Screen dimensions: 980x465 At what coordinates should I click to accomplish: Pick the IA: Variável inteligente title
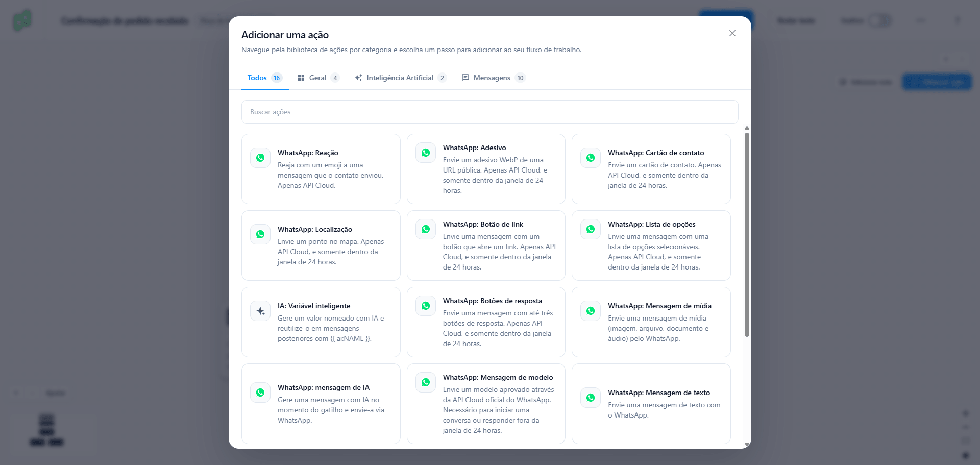[x=314, y=306]
